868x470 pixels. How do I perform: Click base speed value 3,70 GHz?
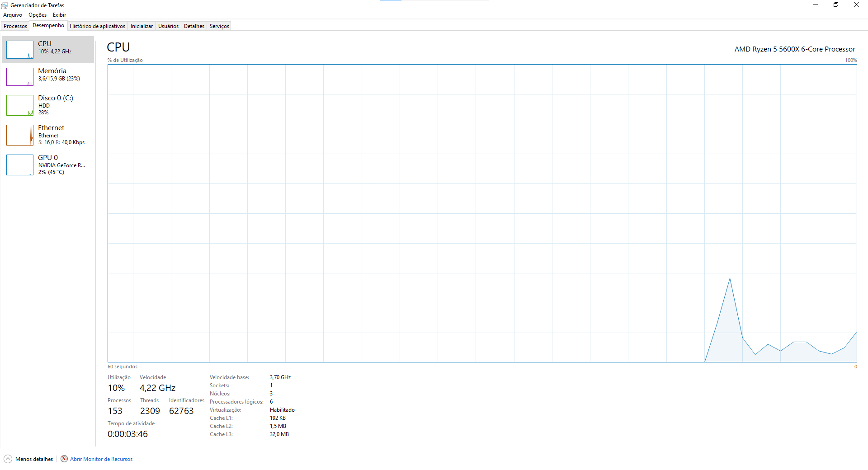point(280,377)
